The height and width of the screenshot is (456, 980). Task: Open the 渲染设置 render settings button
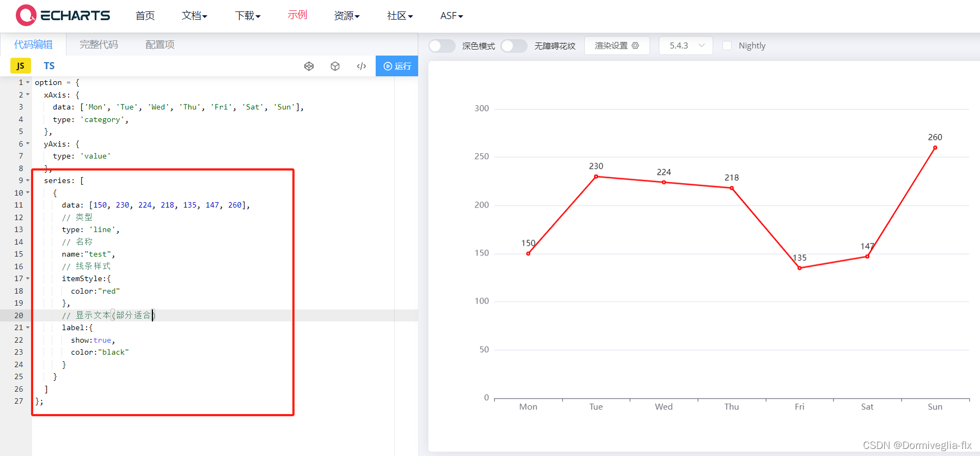(617, 45)
